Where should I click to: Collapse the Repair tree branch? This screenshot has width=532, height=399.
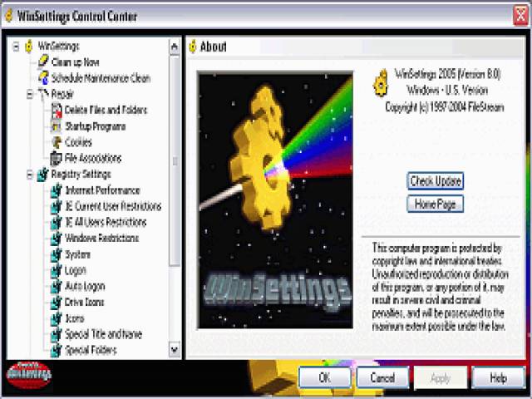(x=30, y=94)
